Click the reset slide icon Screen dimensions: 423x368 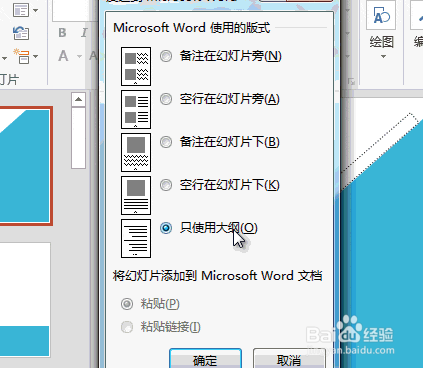click(21, 33)
